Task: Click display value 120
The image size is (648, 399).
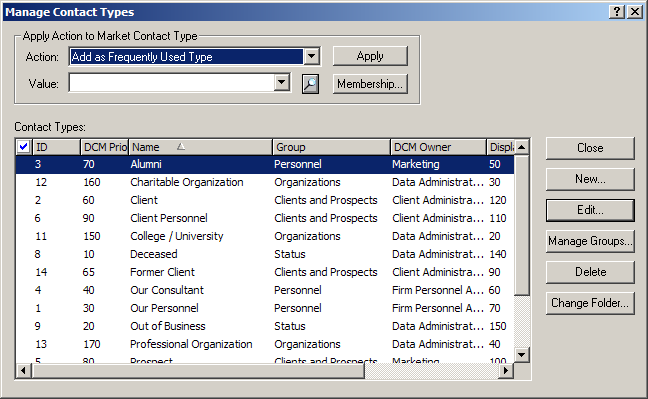Action: [x=498, y=201]
